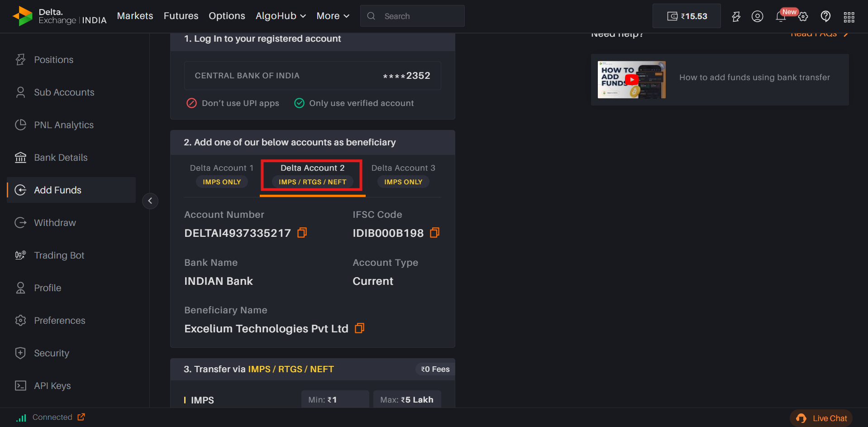Collapse the sidebar with chevron button
The width and height of the screenshot is (868, 427).
click(x=150, y=201)
